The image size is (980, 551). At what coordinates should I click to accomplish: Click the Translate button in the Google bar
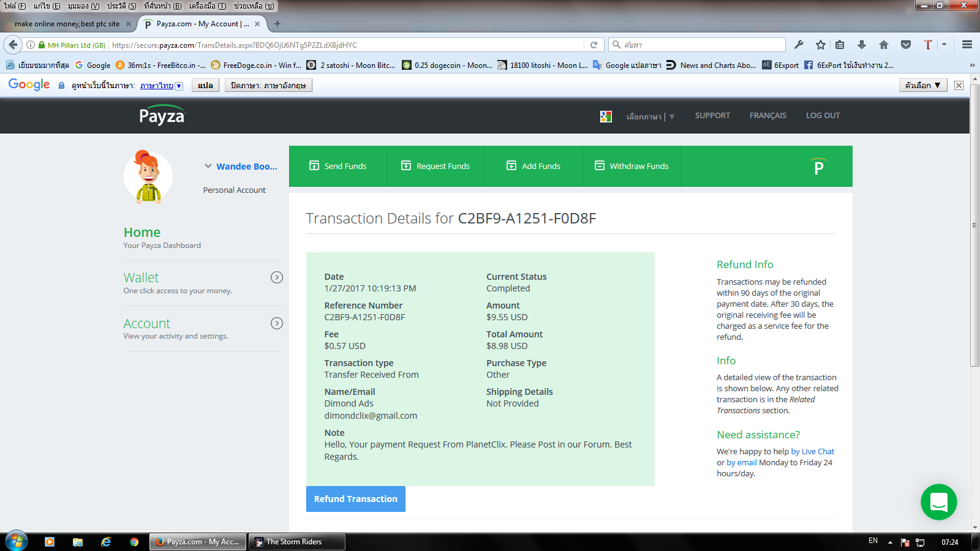click(205, 85)
